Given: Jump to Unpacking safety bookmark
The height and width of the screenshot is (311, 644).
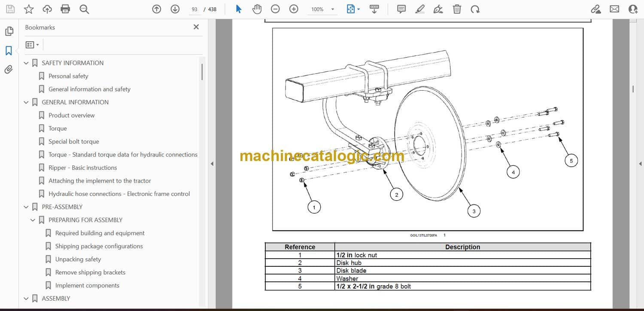Looking at the screenshot, I should coord(78,259).
